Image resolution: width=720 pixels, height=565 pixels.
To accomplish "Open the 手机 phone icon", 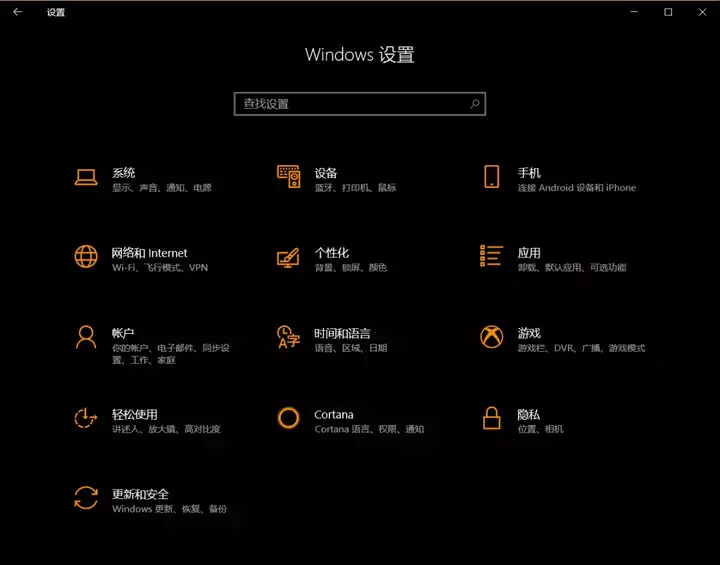I will tap(491, 177).
